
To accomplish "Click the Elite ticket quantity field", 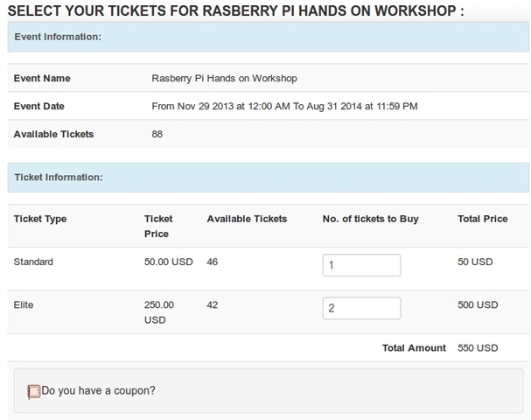I will pos(361,308).
